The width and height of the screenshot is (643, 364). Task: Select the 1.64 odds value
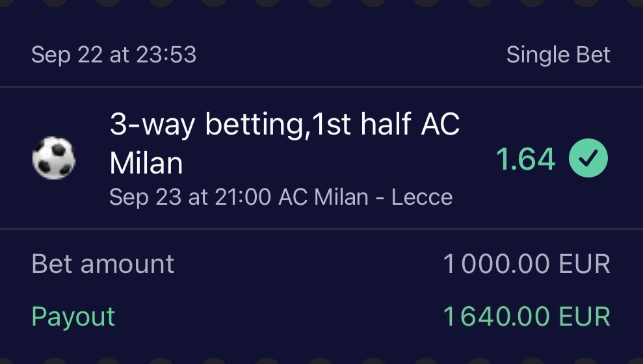pos(525,159)
